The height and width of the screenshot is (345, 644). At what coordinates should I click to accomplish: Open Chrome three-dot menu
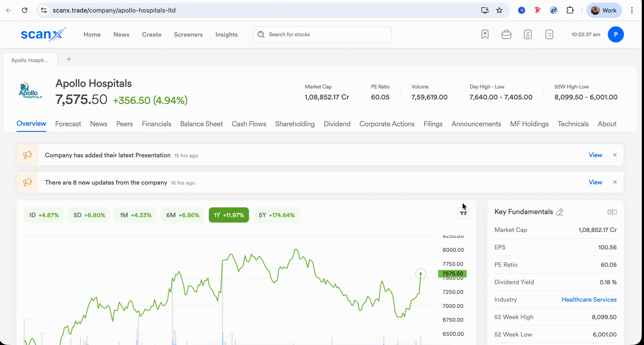(x=632, y=10)
